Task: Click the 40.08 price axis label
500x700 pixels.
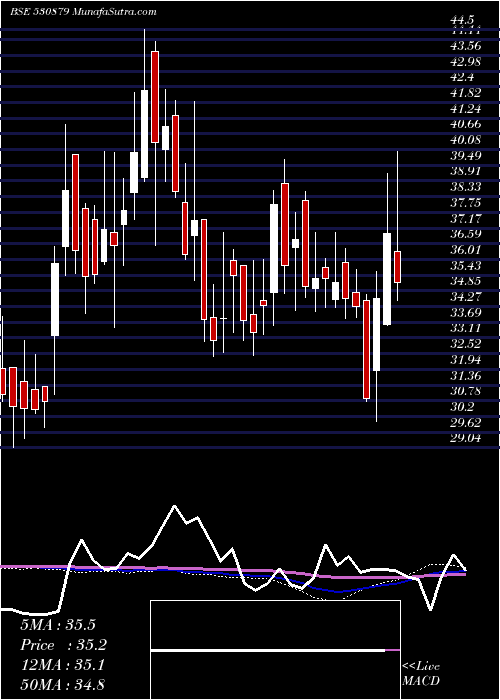Action: (465, 140)
